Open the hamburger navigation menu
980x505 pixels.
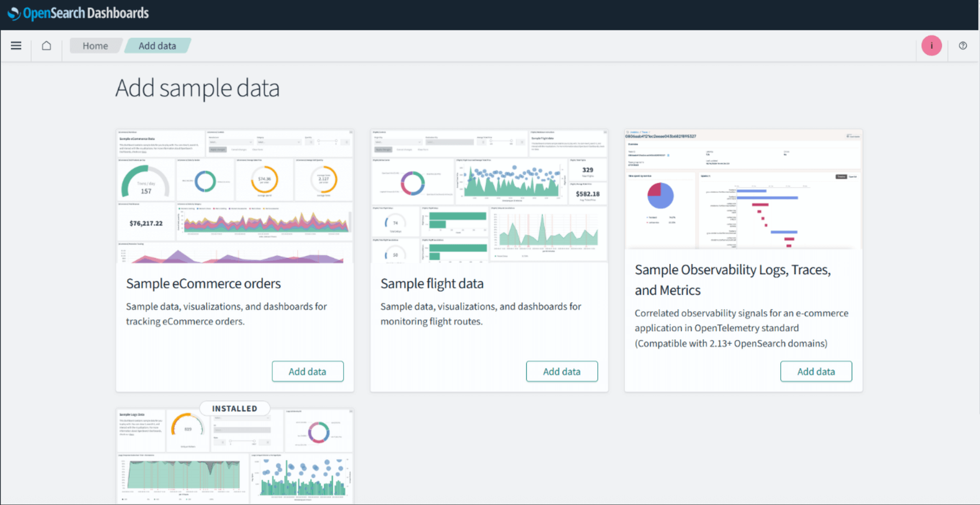pos(16,46)
